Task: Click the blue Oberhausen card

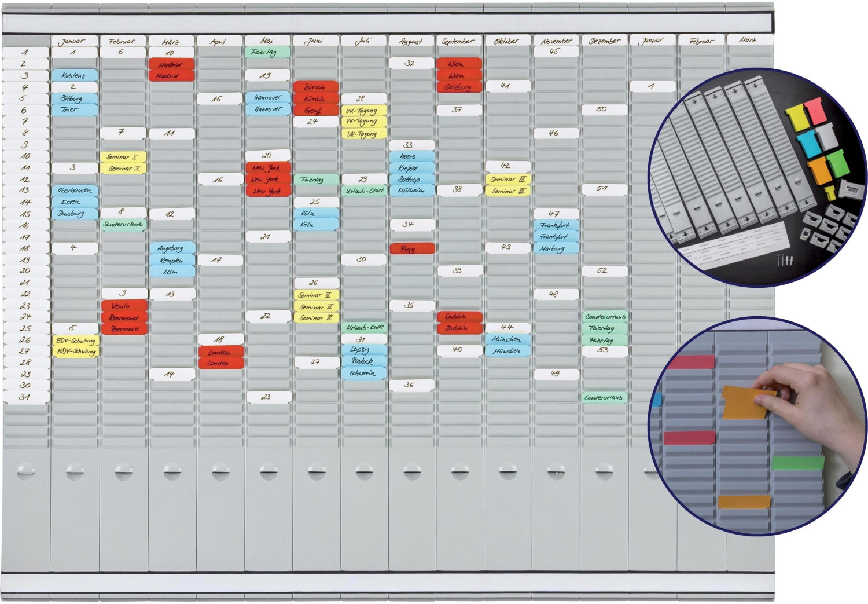Action: click(x=74, y=191)
